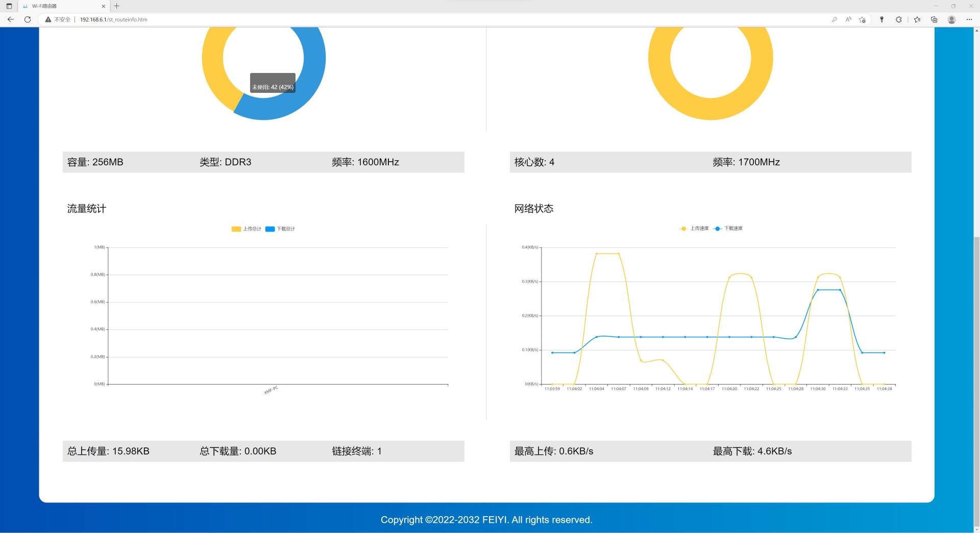
Task: Click the 不安全 site security indicator
Action: [58, 19]
